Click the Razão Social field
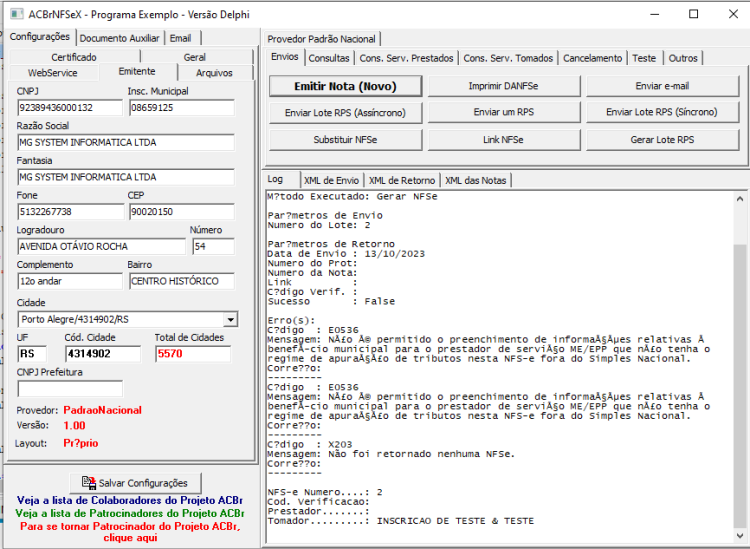 pos(126,143)
